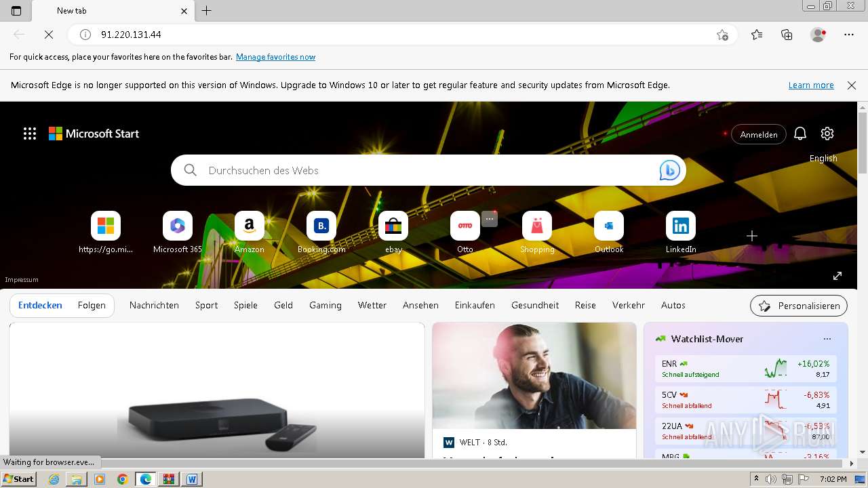868x488 pixels.
Task: Launch Internet Explorer from taskbar
Action: pos(54,479)
